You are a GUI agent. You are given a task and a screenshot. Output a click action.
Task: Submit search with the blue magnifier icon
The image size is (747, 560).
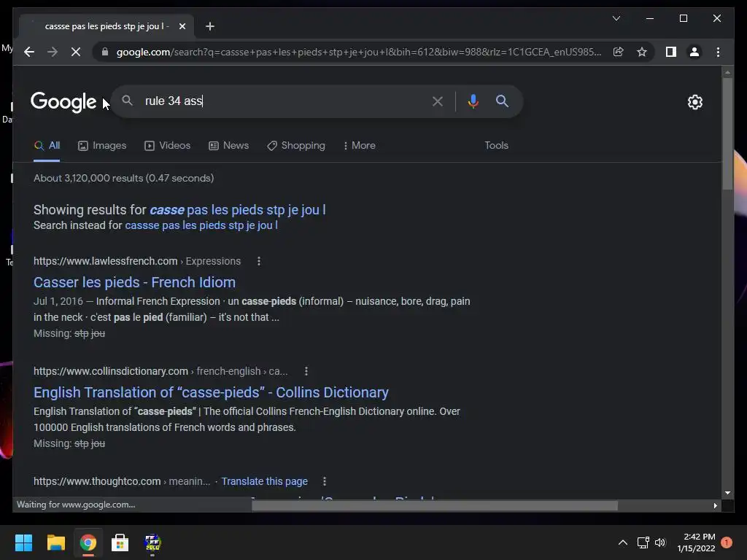[x=502, y=101]
